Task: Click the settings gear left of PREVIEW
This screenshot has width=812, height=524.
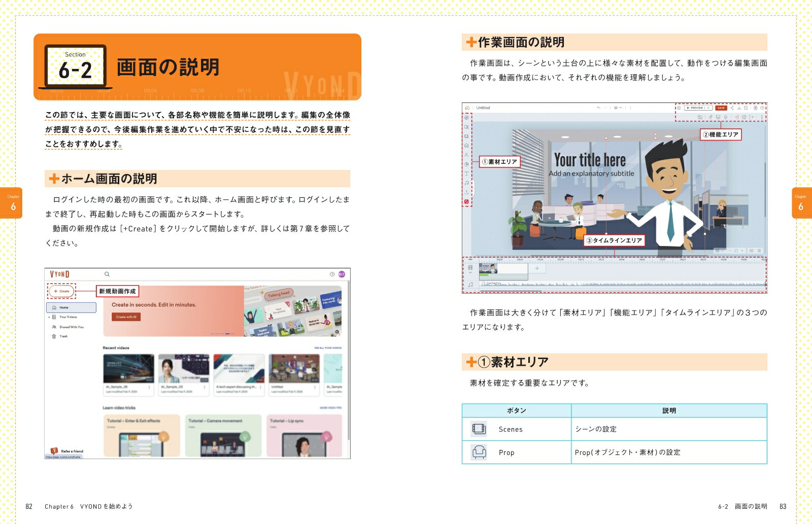Action: click(x=679, y=108)
